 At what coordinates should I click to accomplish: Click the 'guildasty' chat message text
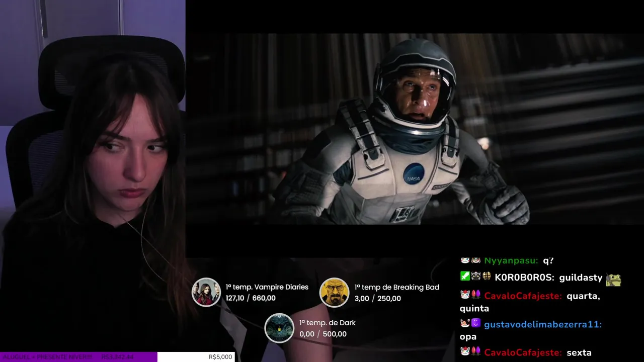581,278
